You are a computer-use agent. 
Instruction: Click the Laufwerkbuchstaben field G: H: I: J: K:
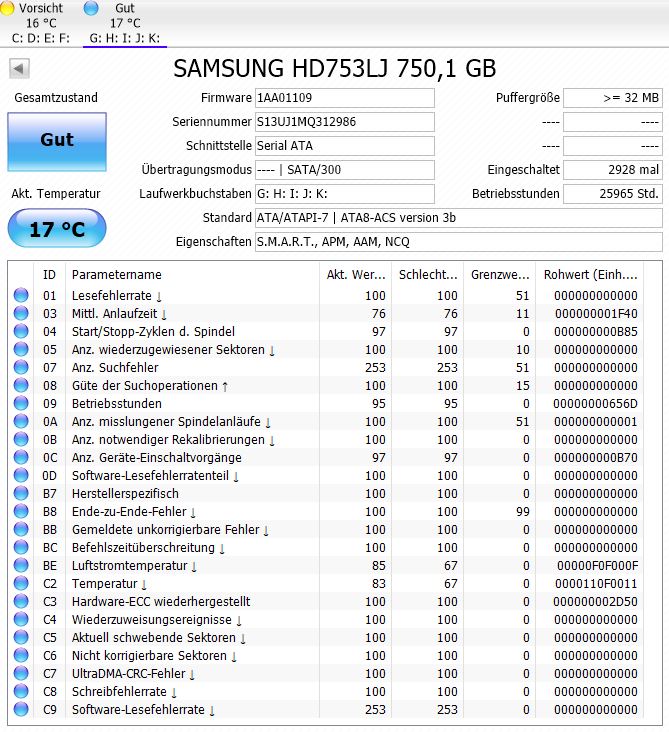(x=345, y=194)
